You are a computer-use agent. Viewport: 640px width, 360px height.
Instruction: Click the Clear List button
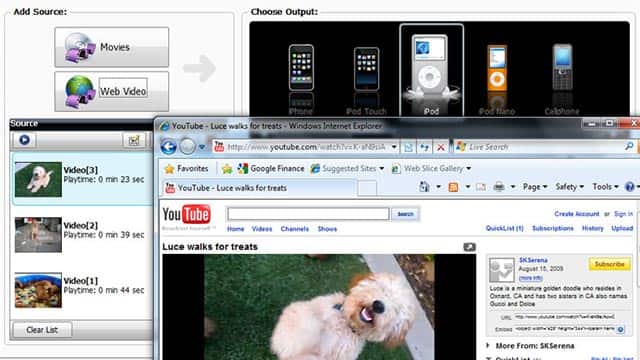click(x=42, y=330)
